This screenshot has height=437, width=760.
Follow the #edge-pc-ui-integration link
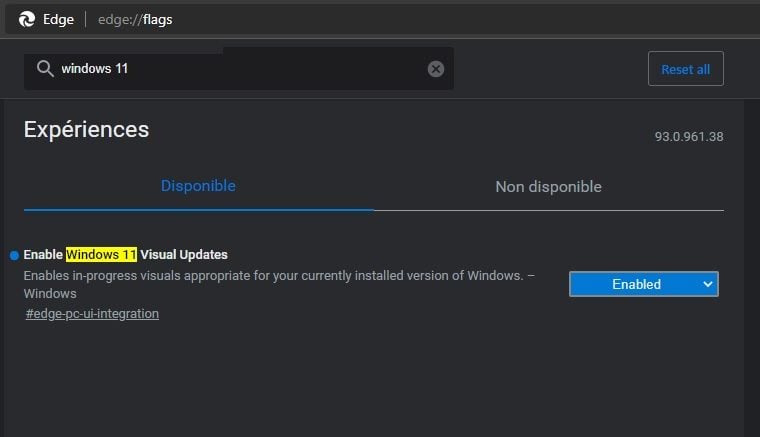coord(92,314)
